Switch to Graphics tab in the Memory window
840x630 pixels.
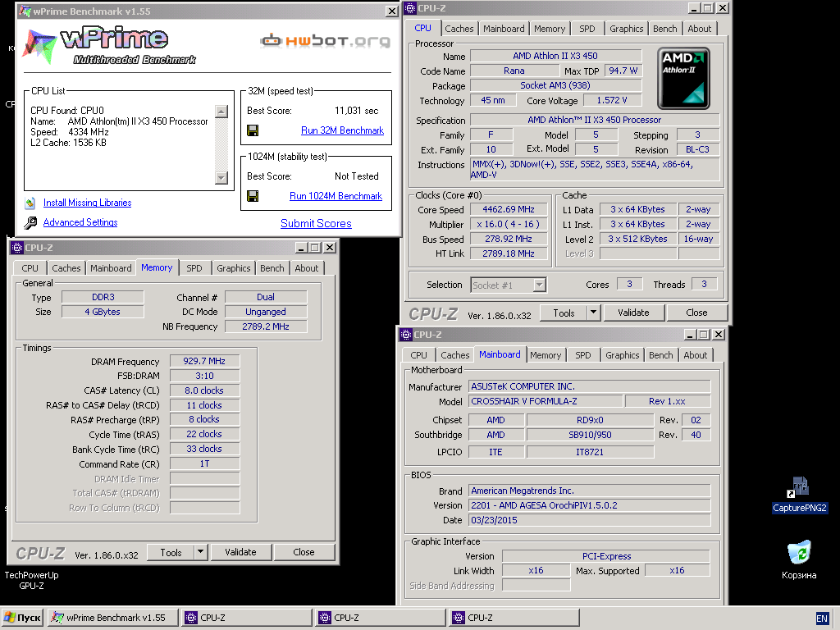[233, 268]
